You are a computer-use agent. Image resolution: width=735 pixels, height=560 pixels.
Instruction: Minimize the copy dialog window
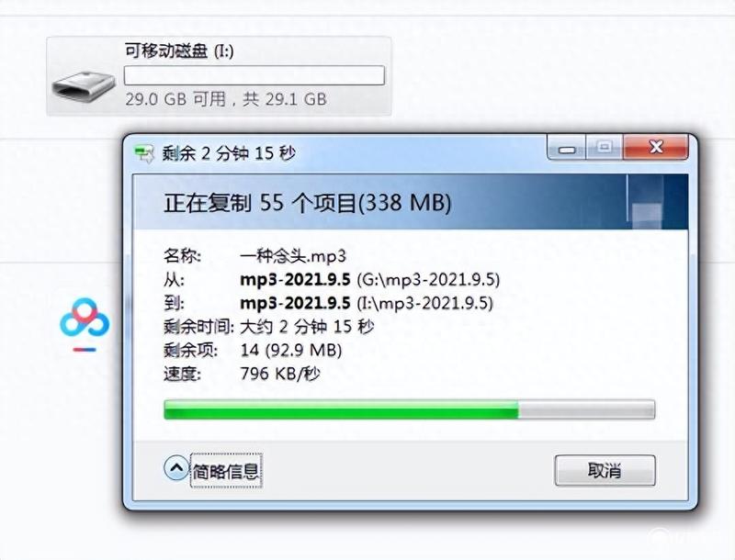[x=566, y=148]
